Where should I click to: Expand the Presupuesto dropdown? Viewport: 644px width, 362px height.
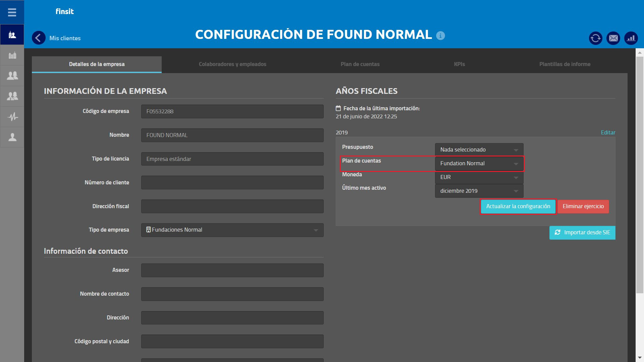coord(479,149)
